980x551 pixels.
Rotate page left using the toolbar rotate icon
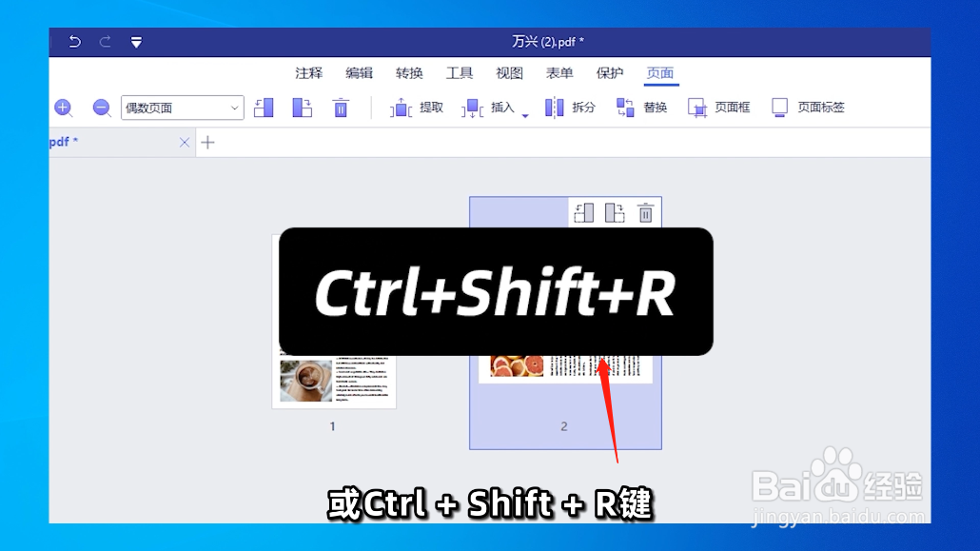[264, 107]
